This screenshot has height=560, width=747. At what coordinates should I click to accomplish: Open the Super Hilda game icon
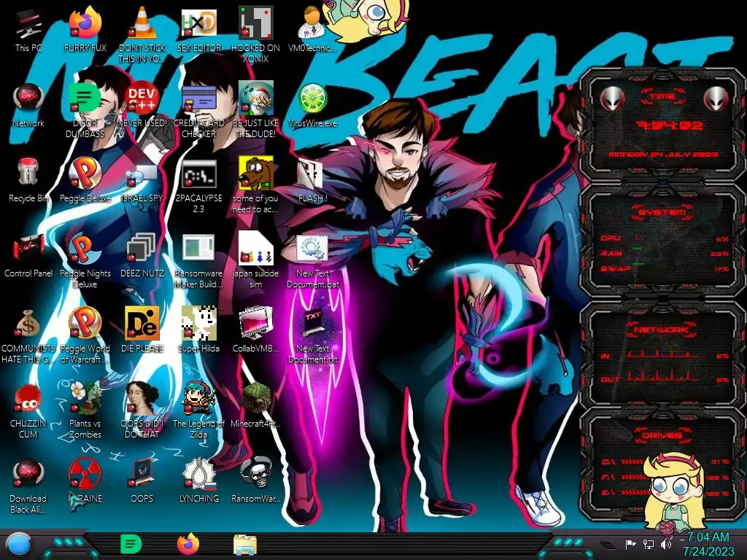coord(198,330)
